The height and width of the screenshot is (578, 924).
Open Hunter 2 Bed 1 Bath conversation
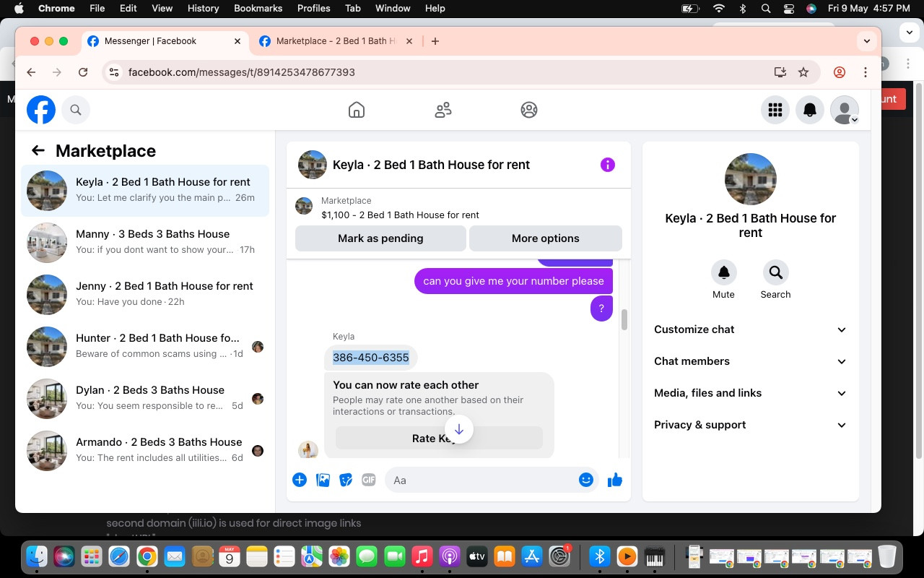(x=145, y=347)
